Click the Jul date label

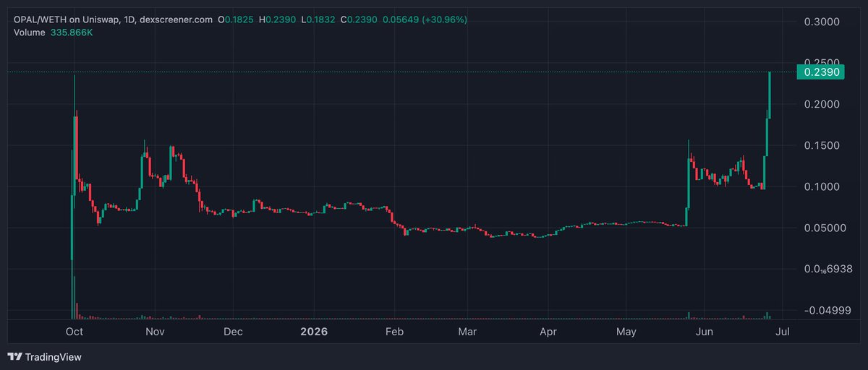tap(781, 332)
